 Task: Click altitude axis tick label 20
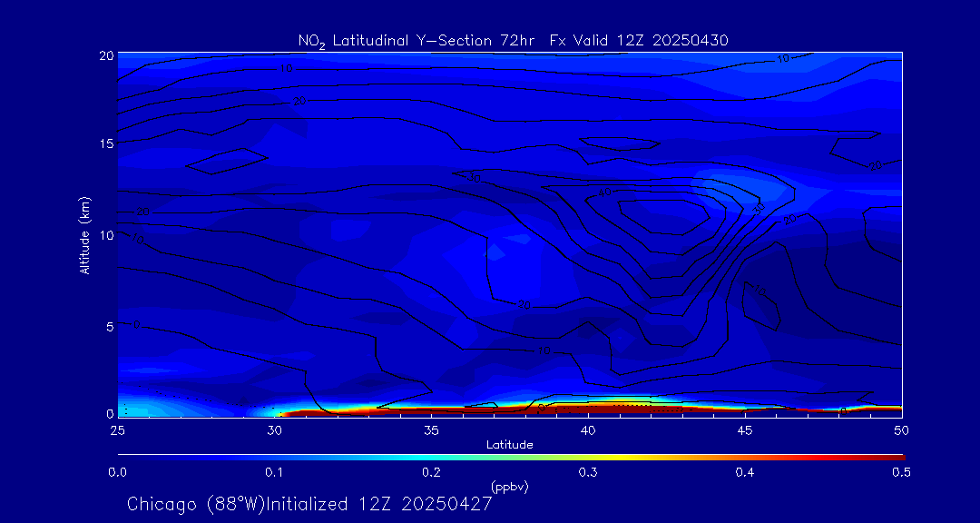[x=106, y=55]
